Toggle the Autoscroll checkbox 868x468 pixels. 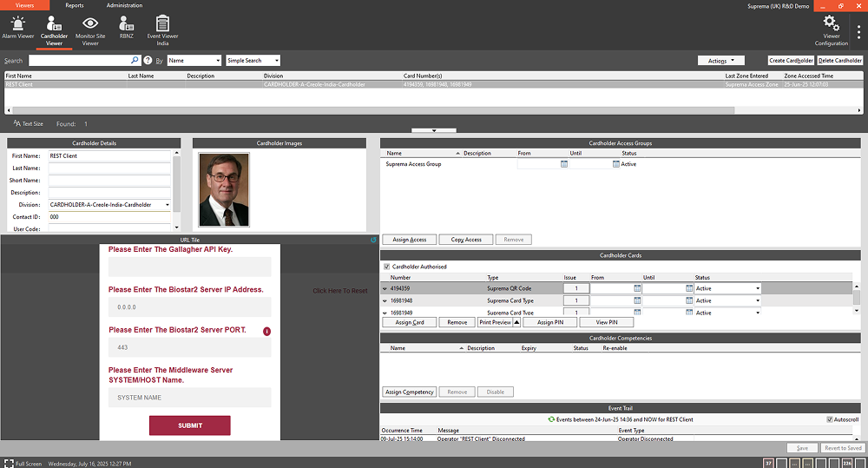[830, 419]
